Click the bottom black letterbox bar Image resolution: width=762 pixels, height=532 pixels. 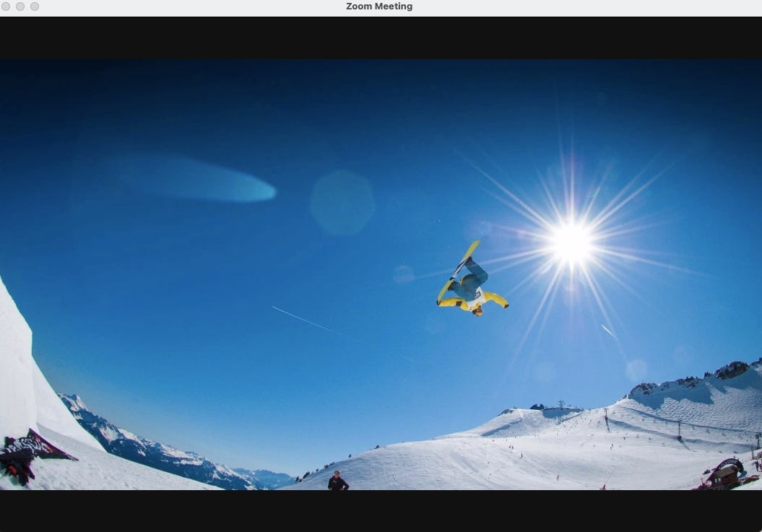(x=381, y=513)
